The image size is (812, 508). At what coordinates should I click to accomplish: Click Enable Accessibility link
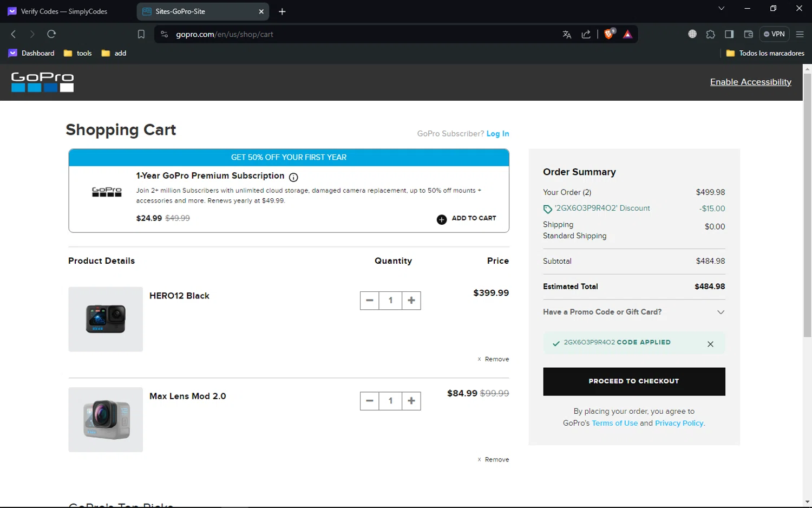click(x=750, y=82)
